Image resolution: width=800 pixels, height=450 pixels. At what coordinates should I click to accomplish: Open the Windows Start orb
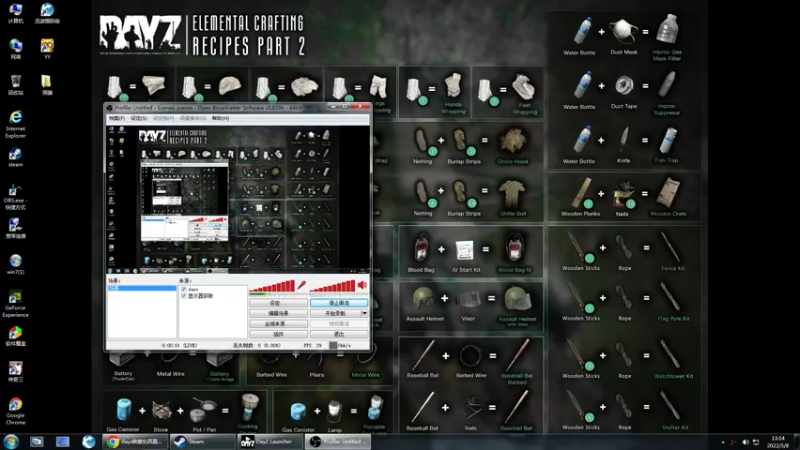point(11,441)
